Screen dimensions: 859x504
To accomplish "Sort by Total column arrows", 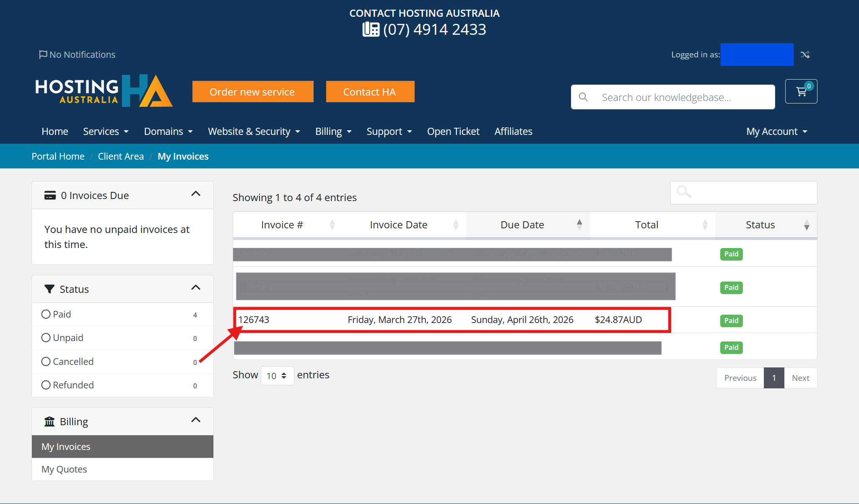I will (705, 225).
